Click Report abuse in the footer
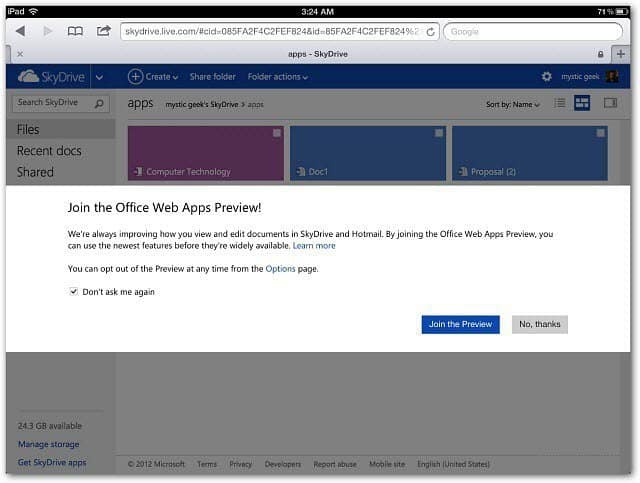 (335, 464)
